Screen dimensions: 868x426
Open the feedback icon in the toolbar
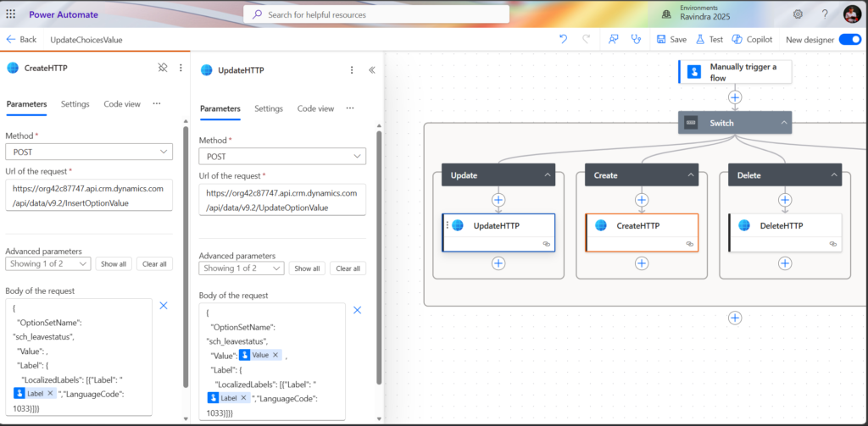(x=614, y=39)
